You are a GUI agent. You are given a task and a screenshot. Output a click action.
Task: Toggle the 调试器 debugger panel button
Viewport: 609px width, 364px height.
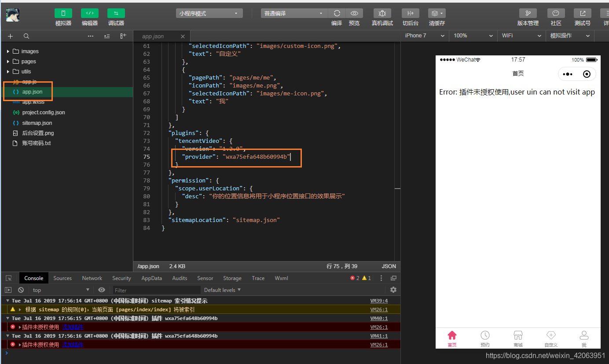(116, 13)
